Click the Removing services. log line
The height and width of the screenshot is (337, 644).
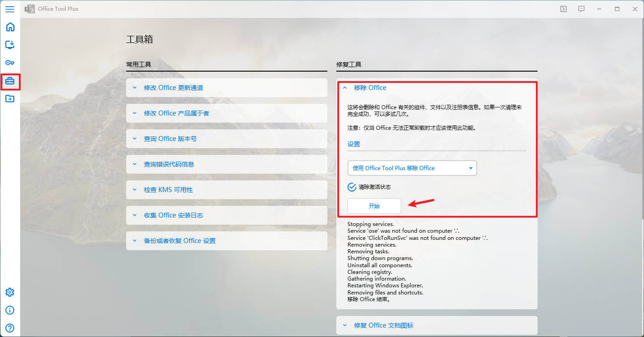pyautogui.click(x=372, y=245)
